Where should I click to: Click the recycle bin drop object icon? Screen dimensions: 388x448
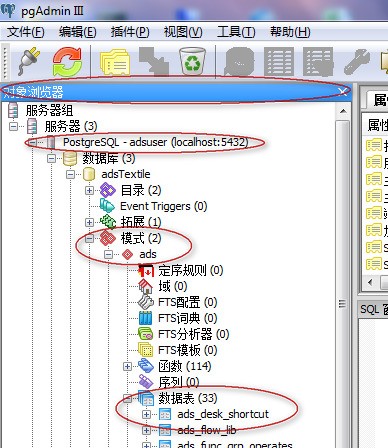coord(192,61)
